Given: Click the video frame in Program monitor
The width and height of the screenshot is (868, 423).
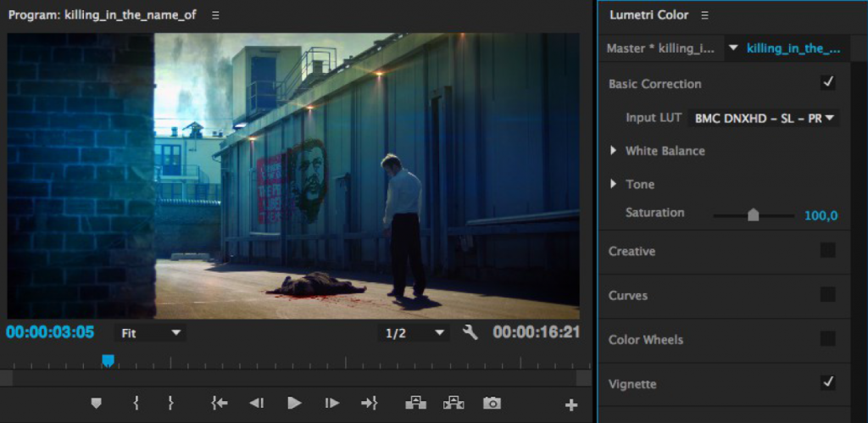Looking at the screenshot, I should click(x=292, y=175).
